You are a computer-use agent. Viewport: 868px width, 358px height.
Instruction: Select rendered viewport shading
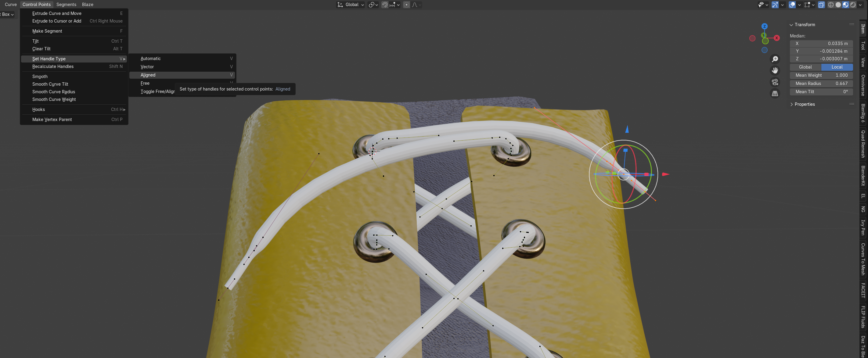click(853, 5)
